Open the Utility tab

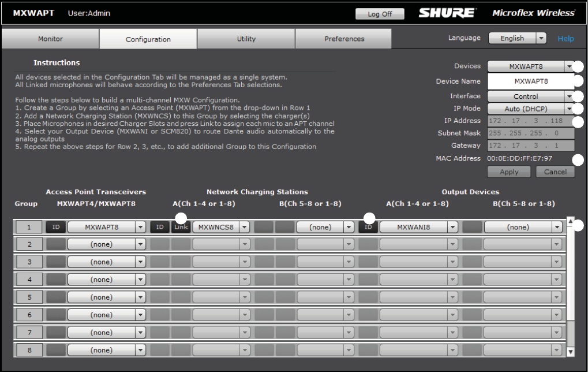point(246,39)
